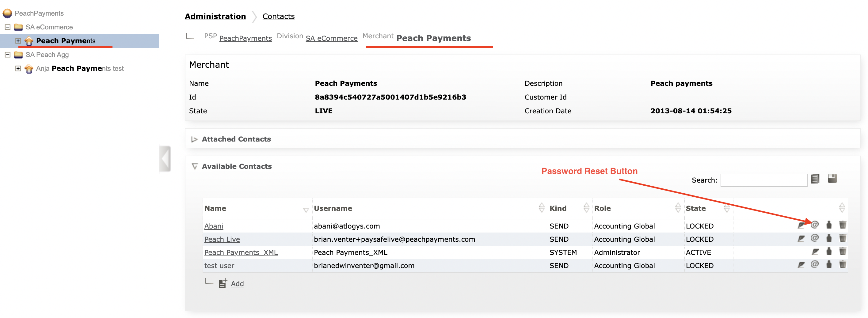Open the test user contact link
Image resolution: width=868 pixels, height=318 pixels.
[x=219, y=265]
